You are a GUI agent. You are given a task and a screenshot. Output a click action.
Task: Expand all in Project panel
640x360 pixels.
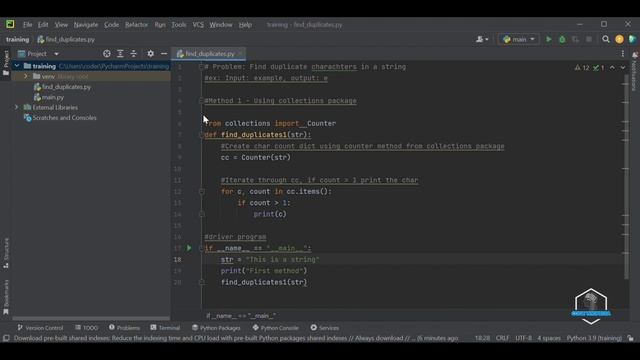(x=120, y=53)
